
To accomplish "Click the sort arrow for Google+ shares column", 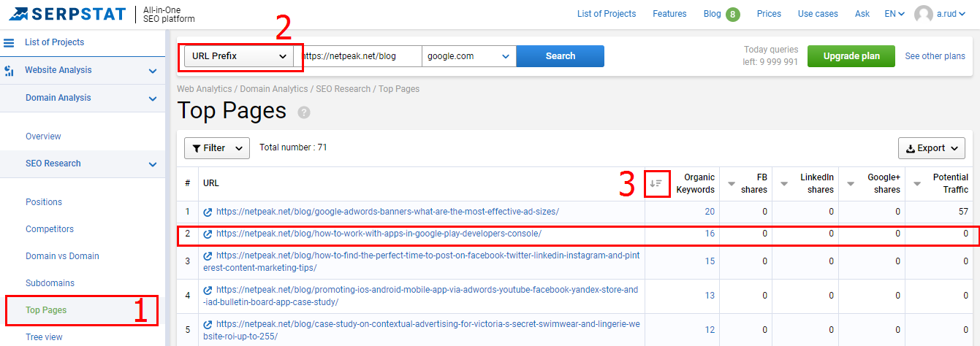I will coord(851,183).
